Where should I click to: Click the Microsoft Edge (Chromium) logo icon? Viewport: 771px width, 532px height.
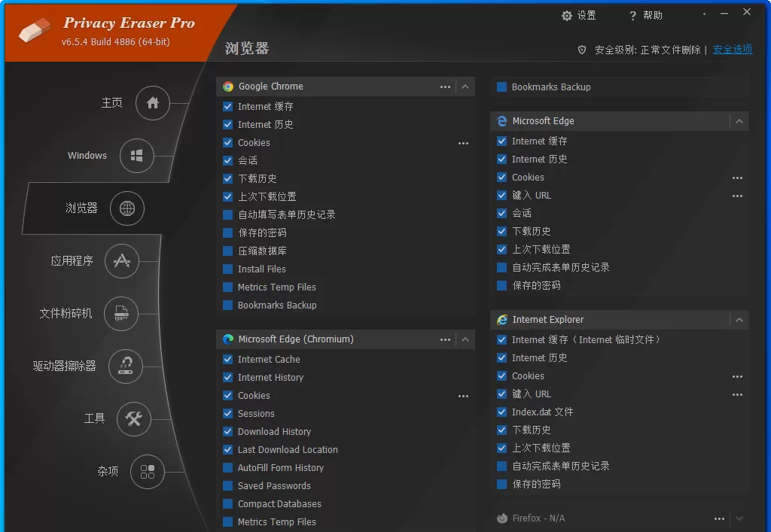coord(227,339)
